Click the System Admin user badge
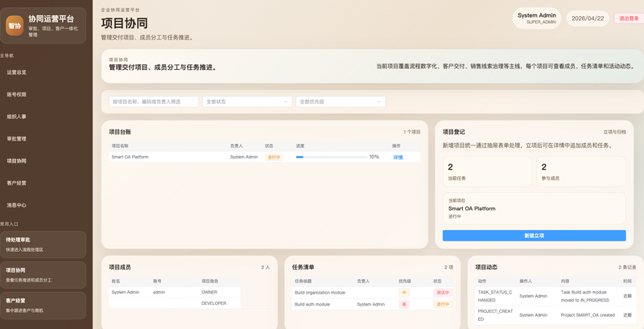This screenshot has height=329, width=644. (536, 18)
